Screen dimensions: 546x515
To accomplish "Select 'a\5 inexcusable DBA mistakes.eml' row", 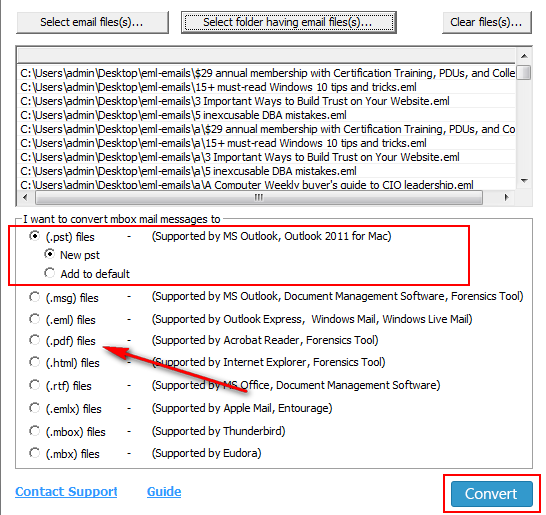I will pos(266,171).
